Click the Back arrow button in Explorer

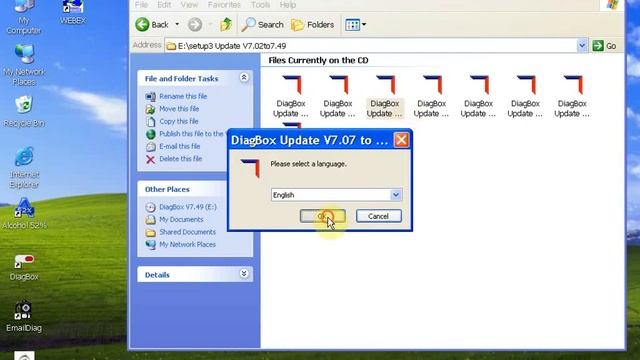click(x=152, y=24)
